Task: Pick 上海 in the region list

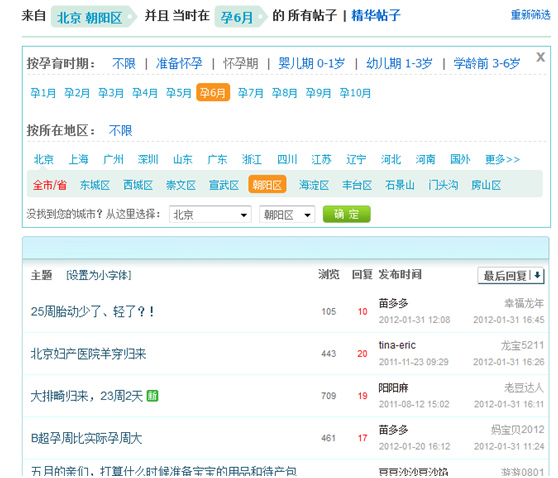Action: (78, 159)
